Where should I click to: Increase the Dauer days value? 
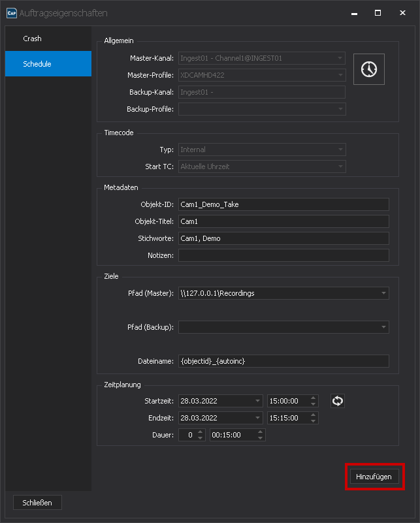200,432
